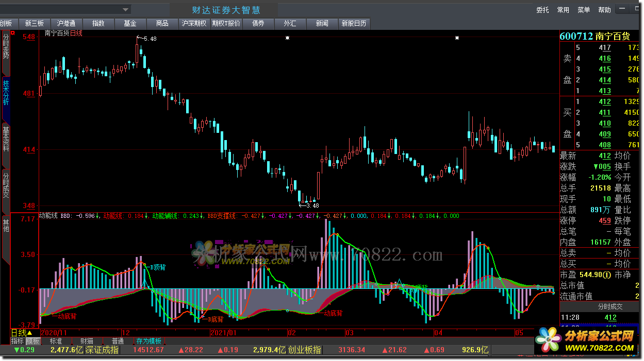Switch to the 指标 bottom tab
This screenshot has height=361, width=644.
[x=18, y=341]
